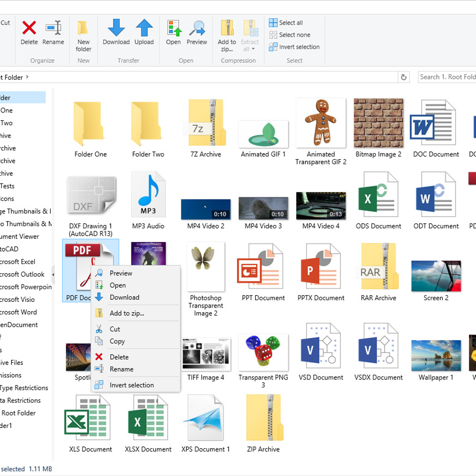Choose Cut from the context menu
The image size is (476, 476).
[x=136, y=329]
